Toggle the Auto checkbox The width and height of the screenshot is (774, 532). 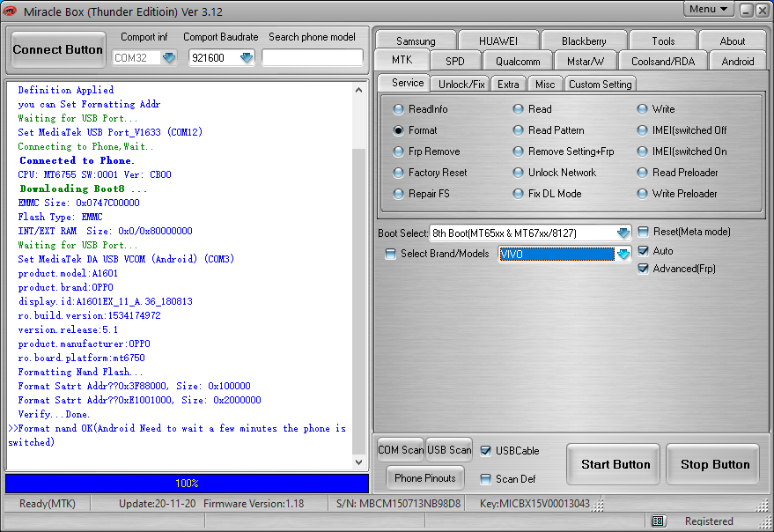643,251
